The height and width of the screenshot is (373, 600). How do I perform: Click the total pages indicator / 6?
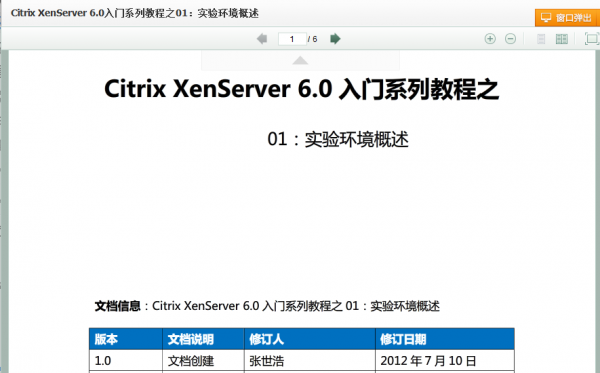[313, 39]
